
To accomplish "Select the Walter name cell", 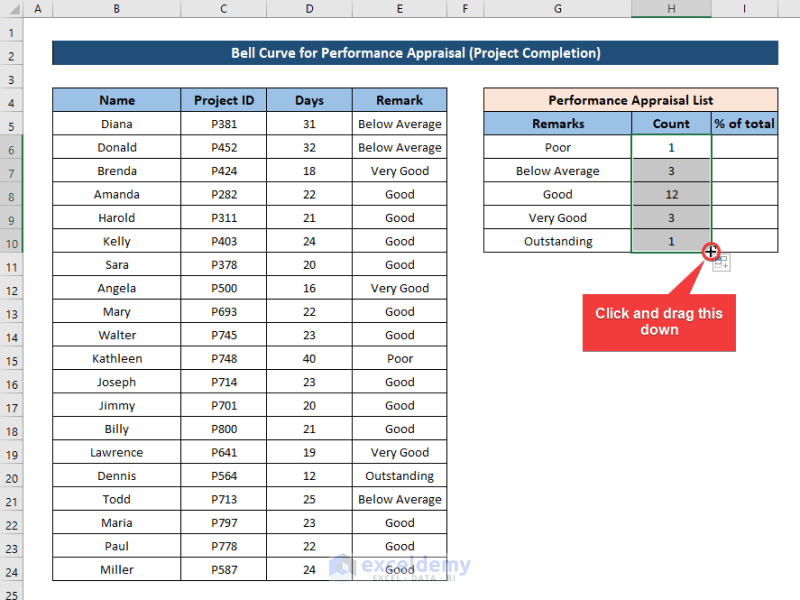I will [x=116, y=335].
